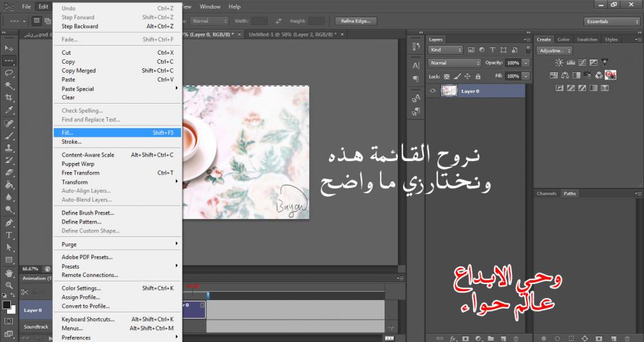The width and height of the screenshot is (644, 342).
Task: Choose Fill... from the Edit menu
Action: point(68,133)
